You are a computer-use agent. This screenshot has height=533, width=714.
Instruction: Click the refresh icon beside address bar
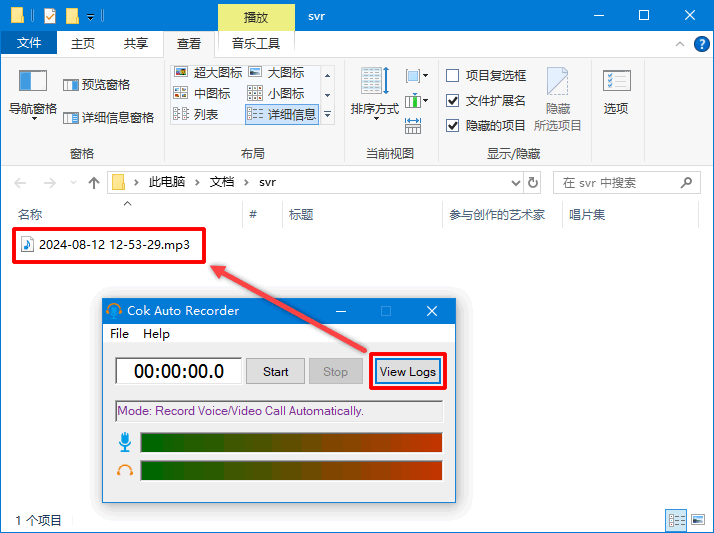pyautogui.click(x=533, y=183)
